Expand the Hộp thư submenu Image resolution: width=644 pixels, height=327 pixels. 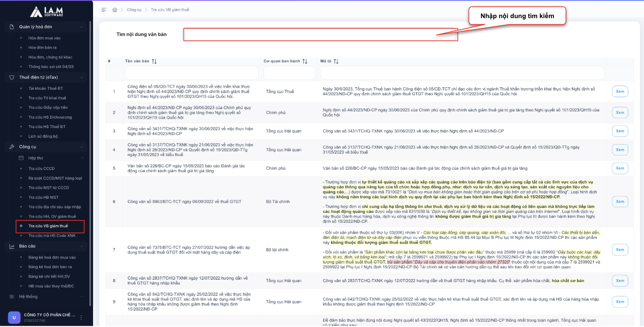point(82,158)
